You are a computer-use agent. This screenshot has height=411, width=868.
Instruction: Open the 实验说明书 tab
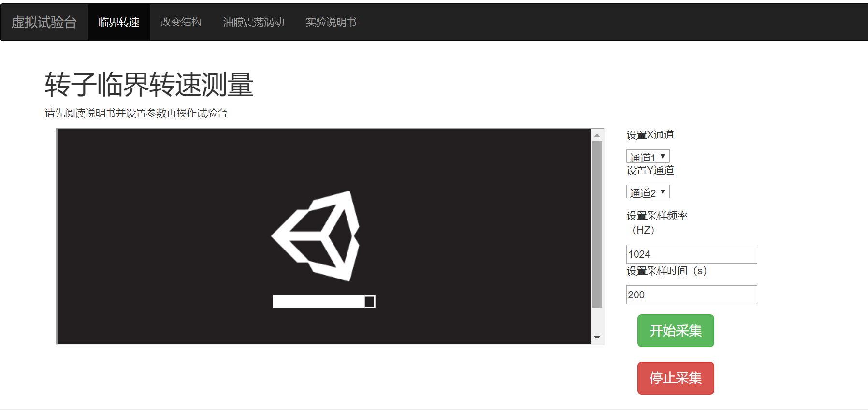click(331, 22)
